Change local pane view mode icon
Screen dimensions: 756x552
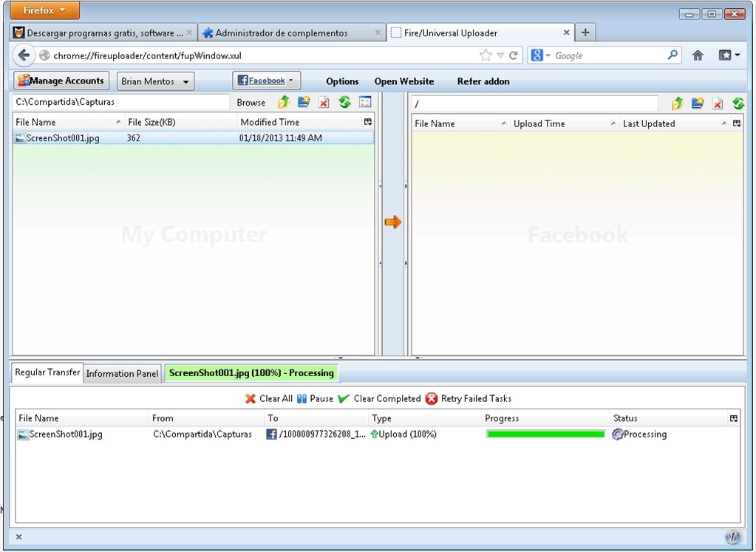click(365, 102)
